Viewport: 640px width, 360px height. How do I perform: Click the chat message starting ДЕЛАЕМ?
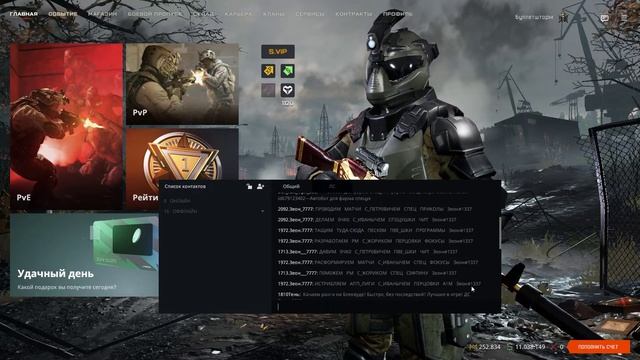(367, 220)
